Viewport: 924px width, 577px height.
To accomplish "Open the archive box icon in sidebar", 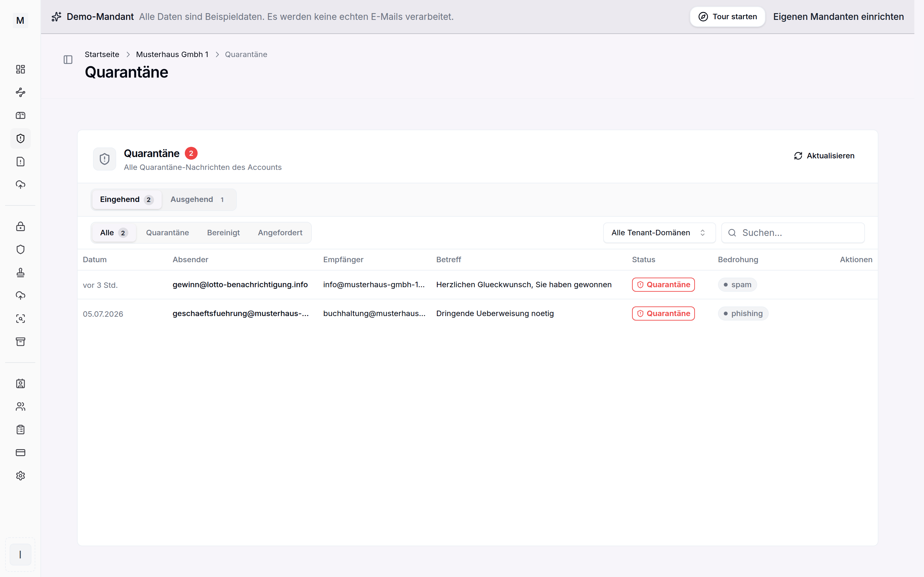I will click(x=20, y=341).
